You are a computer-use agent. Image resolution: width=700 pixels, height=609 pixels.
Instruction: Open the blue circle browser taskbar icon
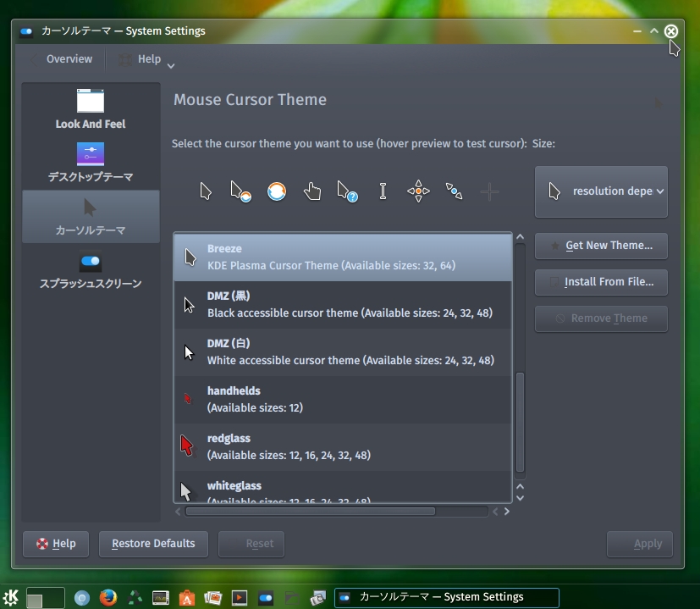pos(82,598)
